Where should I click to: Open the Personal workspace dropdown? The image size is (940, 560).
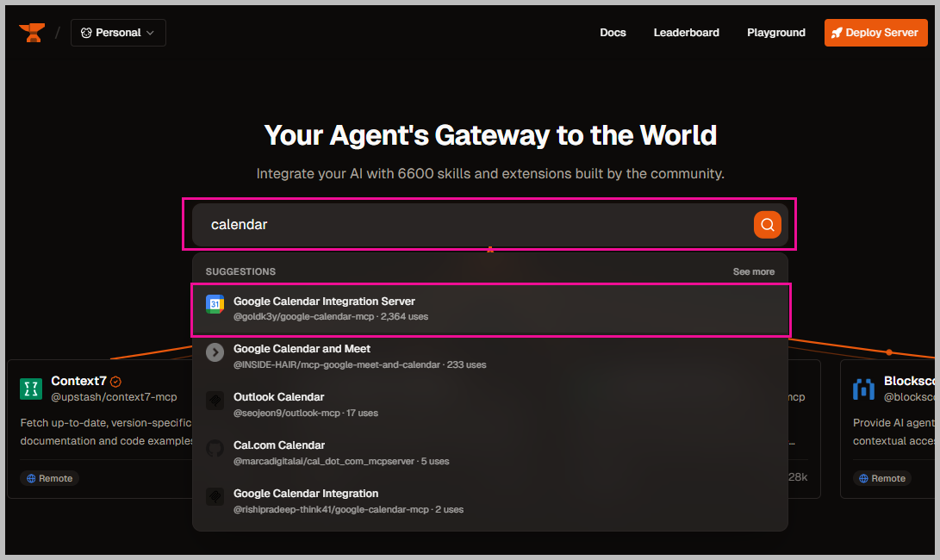tap(118, 33)
